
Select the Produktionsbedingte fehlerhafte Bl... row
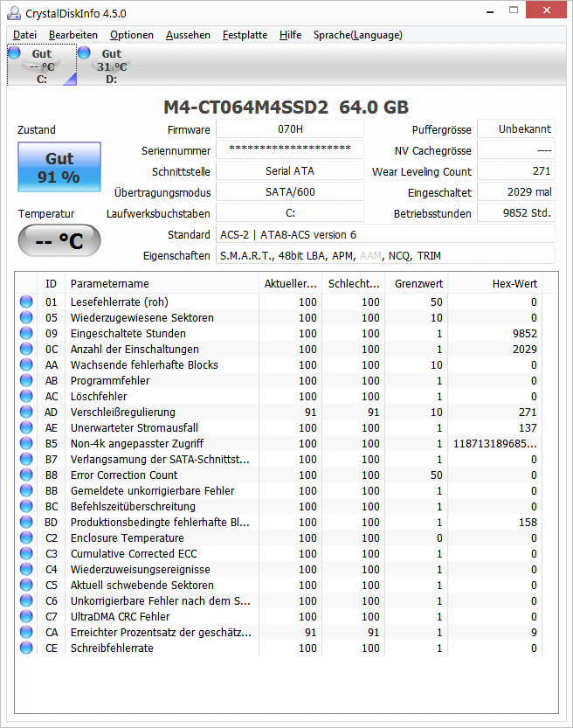point(279,523)
